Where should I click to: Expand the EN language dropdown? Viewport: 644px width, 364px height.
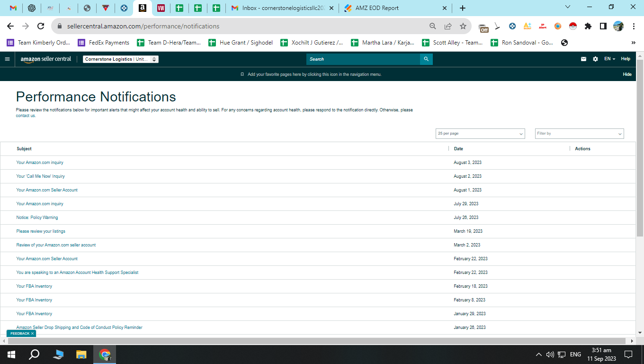(610, 59)
